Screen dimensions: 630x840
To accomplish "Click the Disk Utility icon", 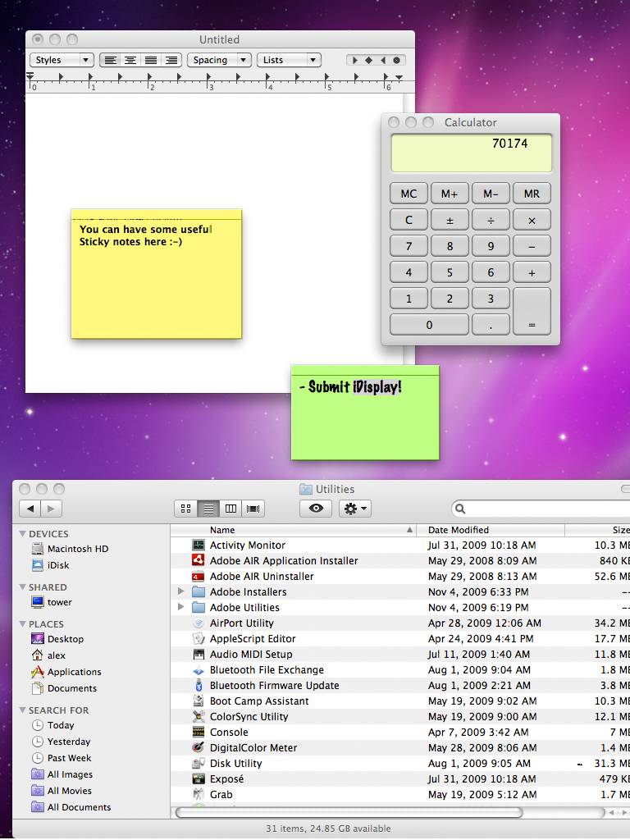I will point(199,763).
